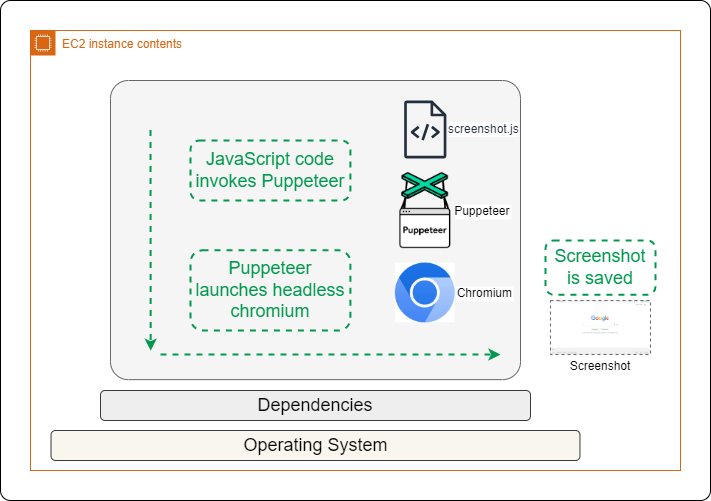Select the 'Screenshot is saved' dashed box
The height and width of the screenshot is (501, 711).
click(x=600, y=267)
